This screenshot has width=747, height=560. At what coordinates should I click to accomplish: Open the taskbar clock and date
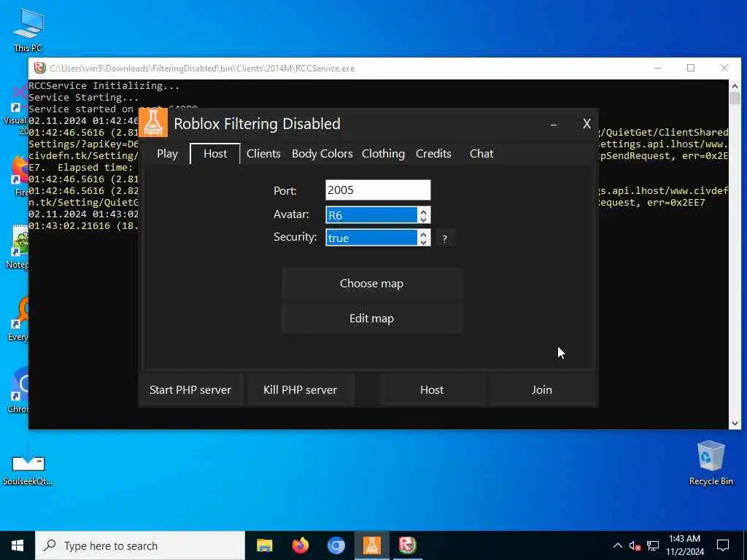(684, 545)
